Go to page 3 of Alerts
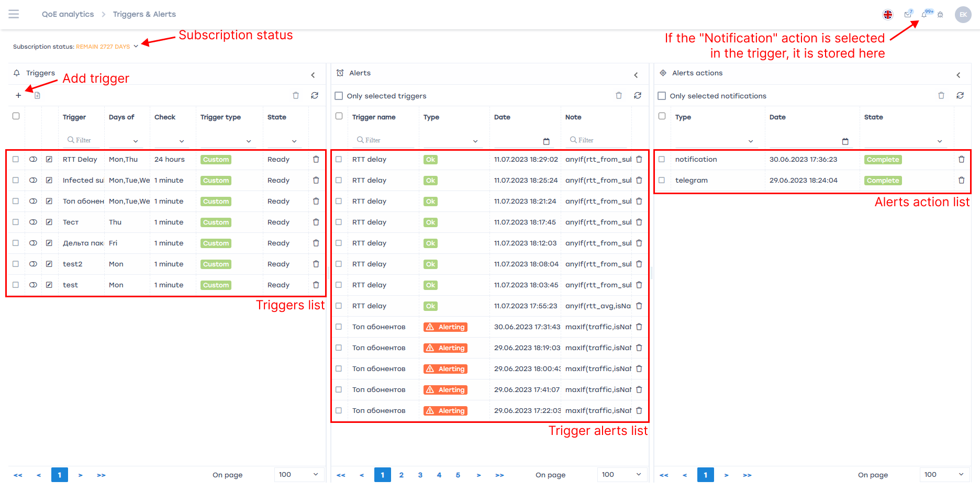Viewport: 980px width, 492px height. coord(420,475)
